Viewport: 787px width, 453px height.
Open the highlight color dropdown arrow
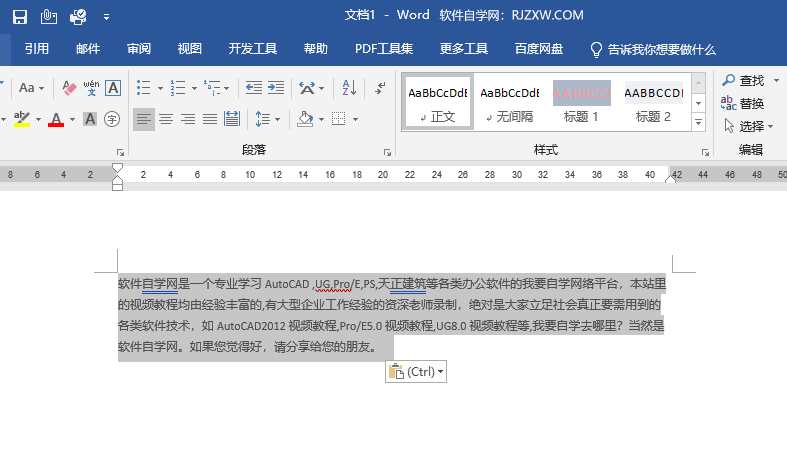click(x=38, y=119)
